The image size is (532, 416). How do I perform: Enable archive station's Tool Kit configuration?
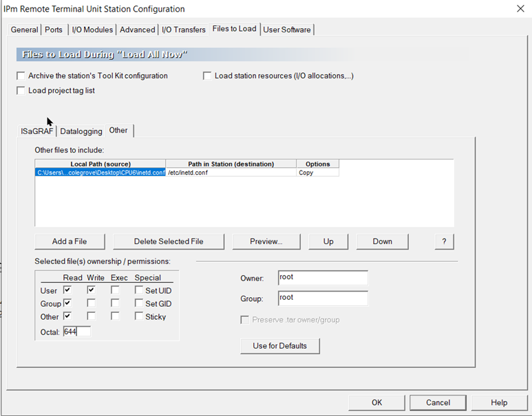tap(21, 76)
